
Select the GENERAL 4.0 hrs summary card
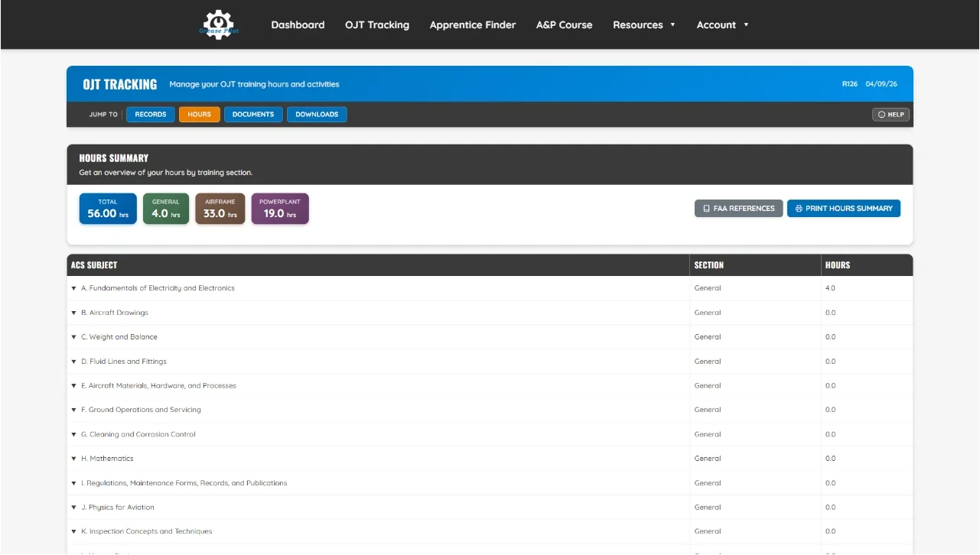165,208
